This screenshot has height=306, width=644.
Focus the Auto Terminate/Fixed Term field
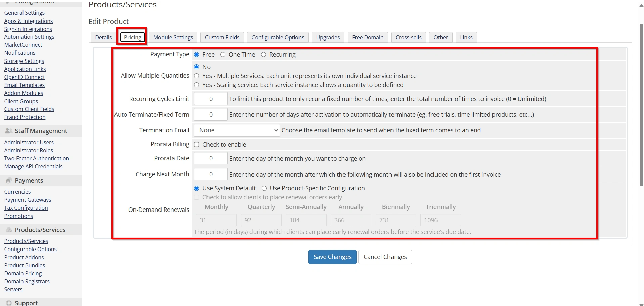tap(211, 115)
